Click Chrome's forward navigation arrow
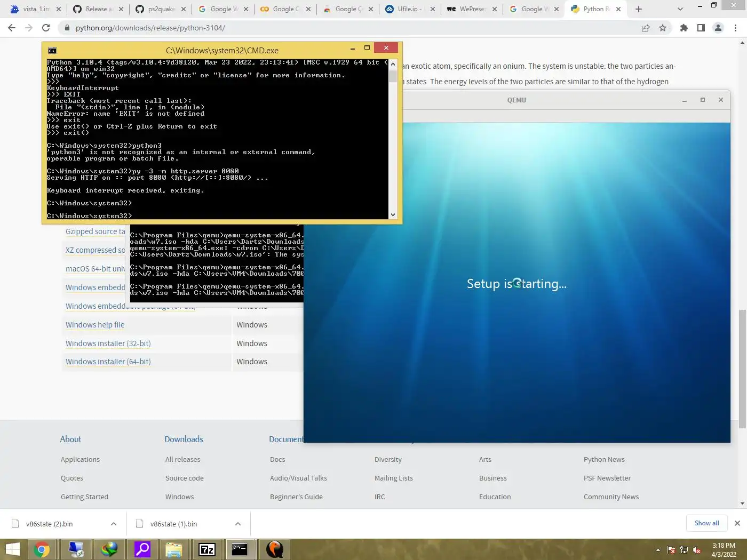 coord(29,28)
